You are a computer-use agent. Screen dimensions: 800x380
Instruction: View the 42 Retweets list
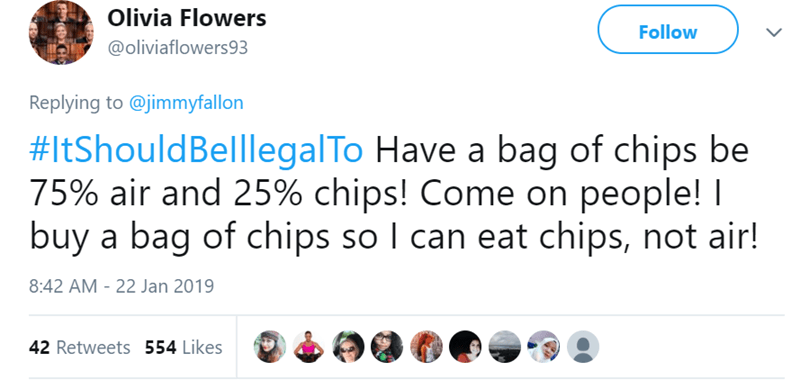80,347
